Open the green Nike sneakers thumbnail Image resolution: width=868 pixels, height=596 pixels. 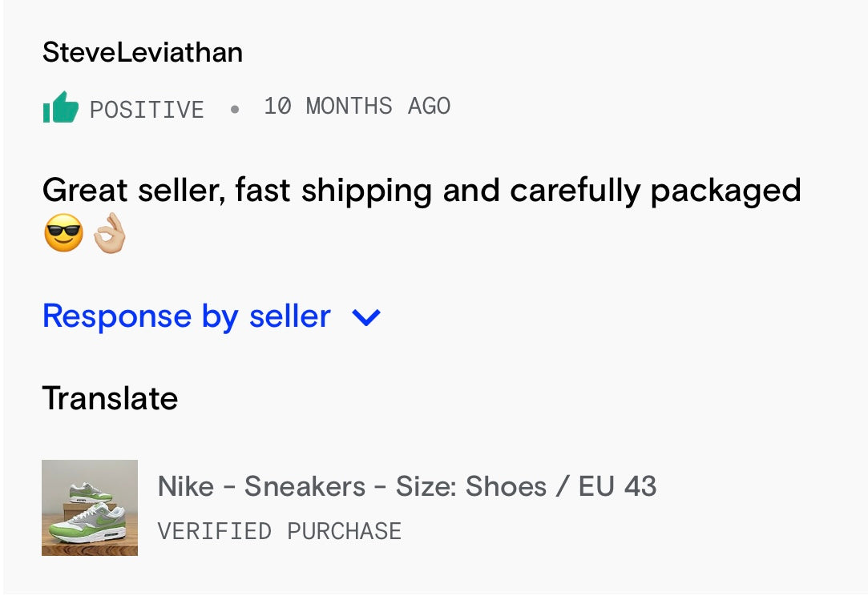point(90,508)
